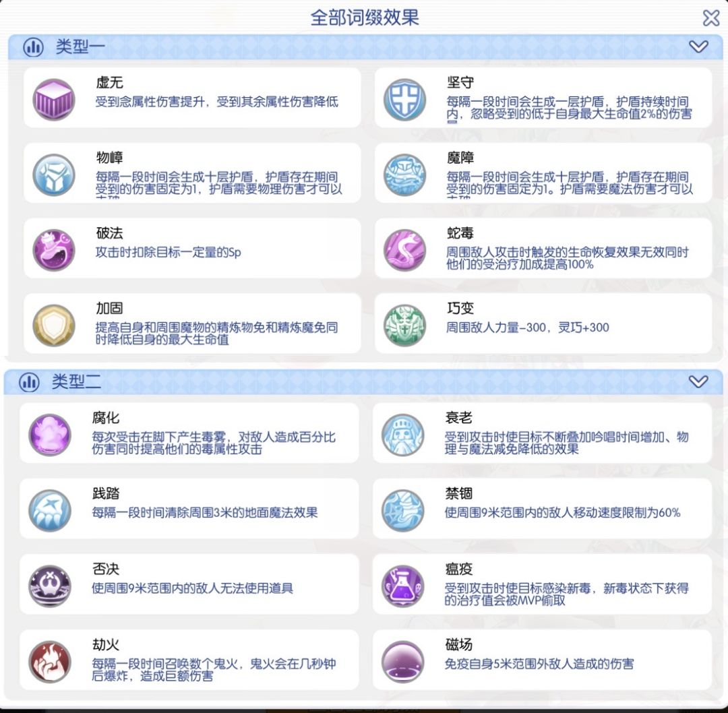728x713 pixels.
Task: Click 加固 description about 精炼物免和精炼魔免
Action: coord(216,334)
